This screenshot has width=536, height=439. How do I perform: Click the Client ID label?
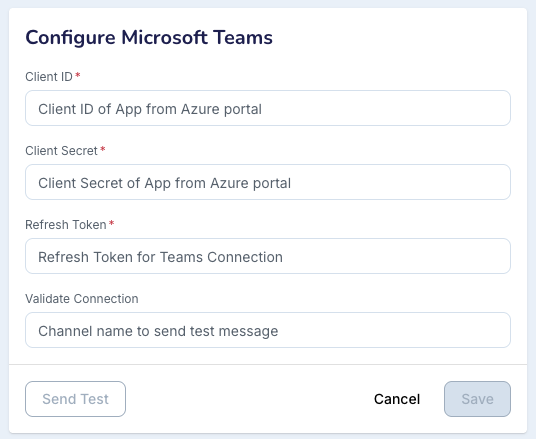49,77
